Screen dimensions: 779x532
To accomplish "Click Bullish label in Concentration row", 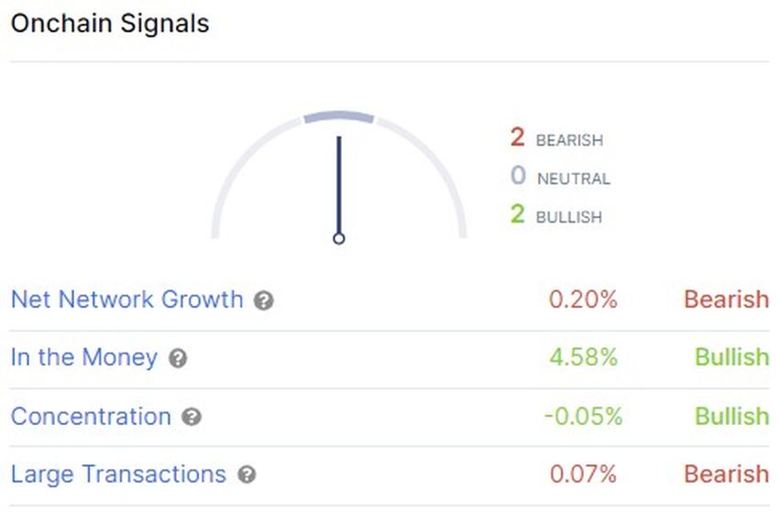I will pyautogui.click(x=731, y=417).
